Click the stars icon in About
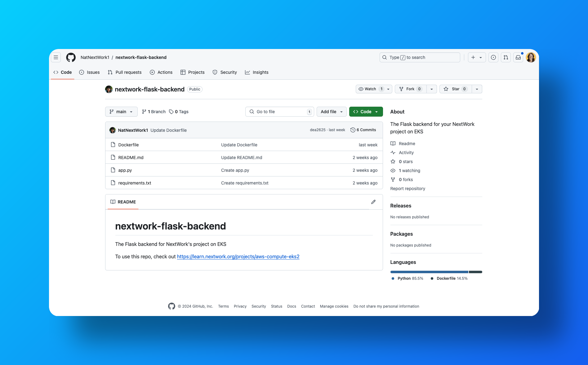The height and width of the screenshot is (365, 588). pos(393,162)
